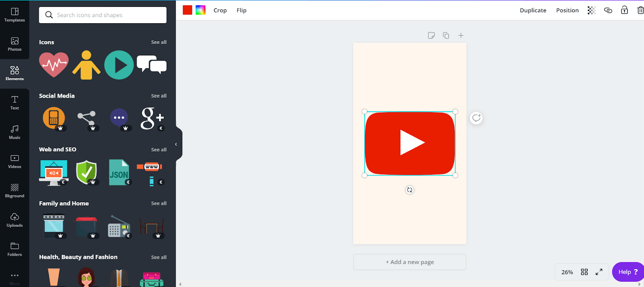The width and height of the screenshot is (644, 287).
Task: Add the 404 monitor icon
Action: [54, 173]
